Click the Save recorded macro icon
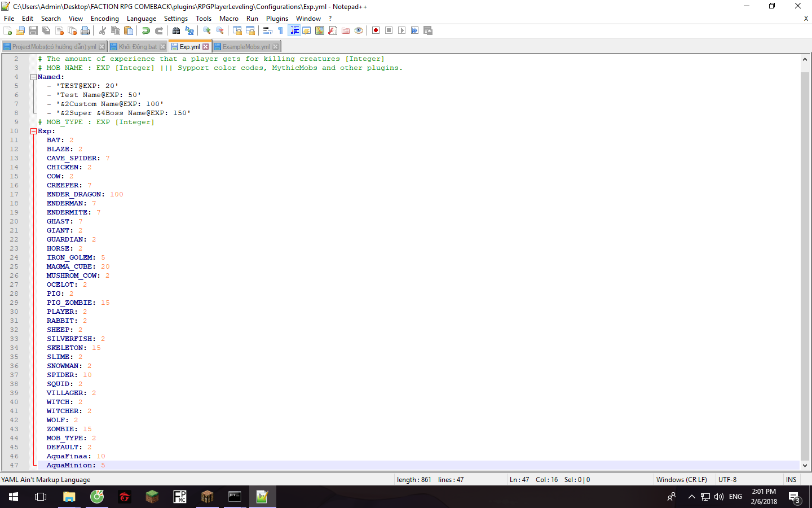The image size is (812, 508). coord(428,30)
